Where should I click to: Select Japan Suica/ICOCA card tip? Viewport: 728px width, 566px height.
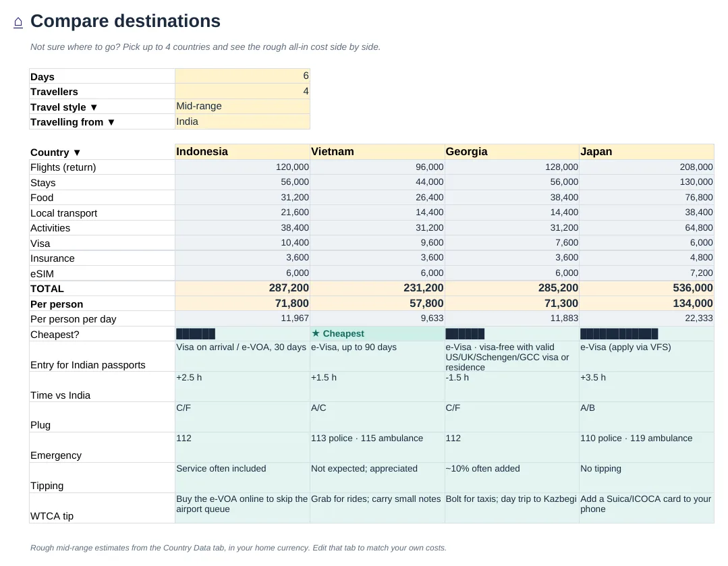pyautogui.click(x=646, y=508)
